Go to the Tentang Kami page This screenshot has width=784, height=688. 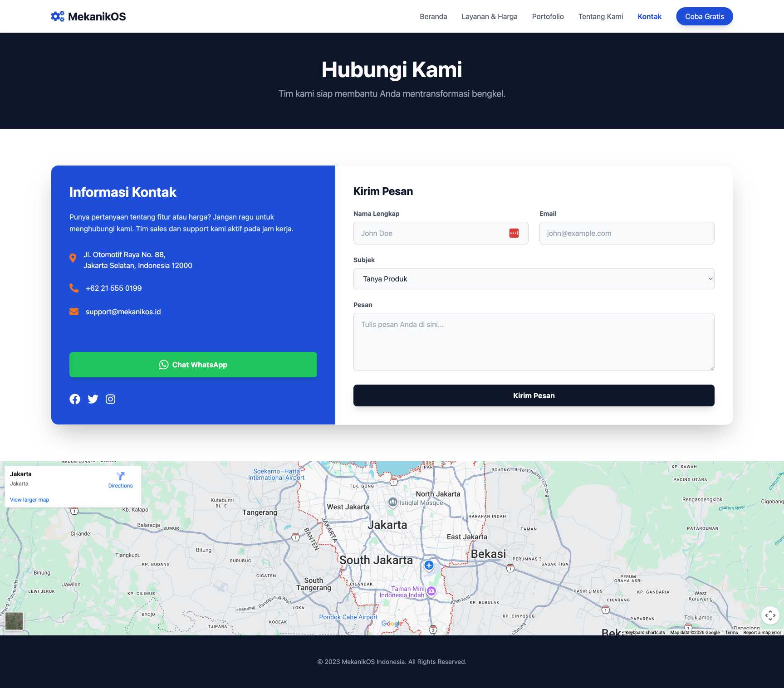pos(600,16)
